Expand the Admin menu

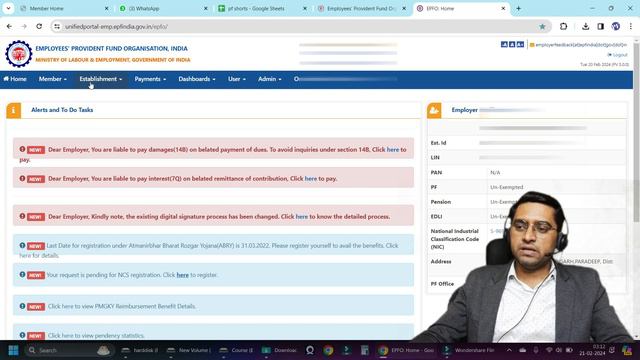click(x=269, y=79)
